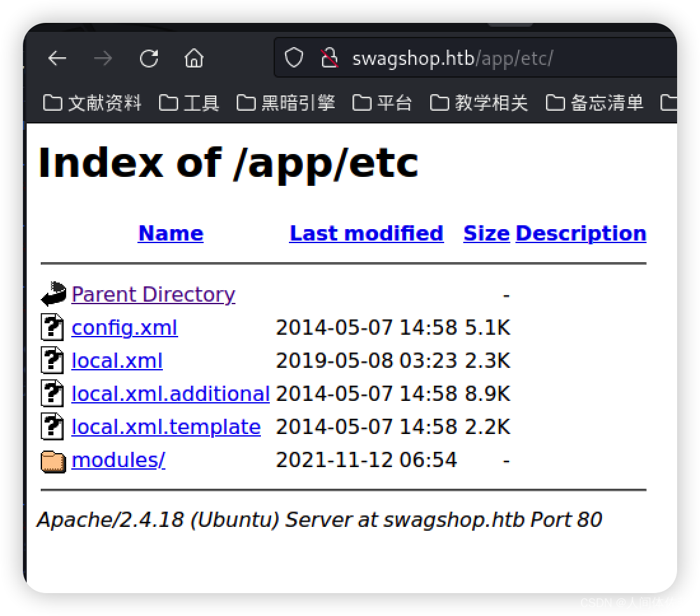Click the file icon beside local.xml.template

(53, 426)
